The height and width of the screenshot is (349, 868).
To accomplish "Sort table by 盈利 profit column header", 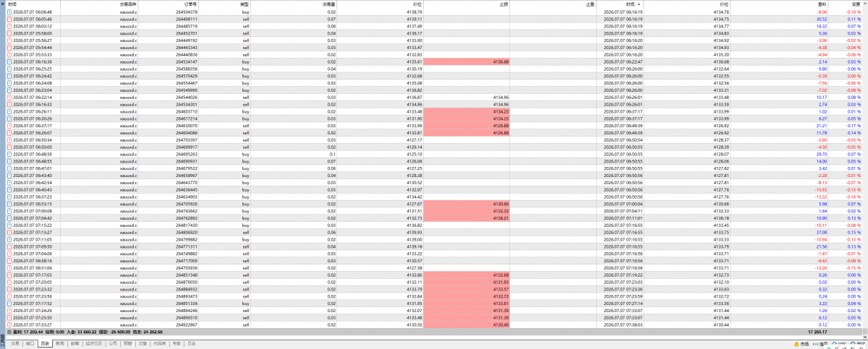I will click(x=821, y=4).
